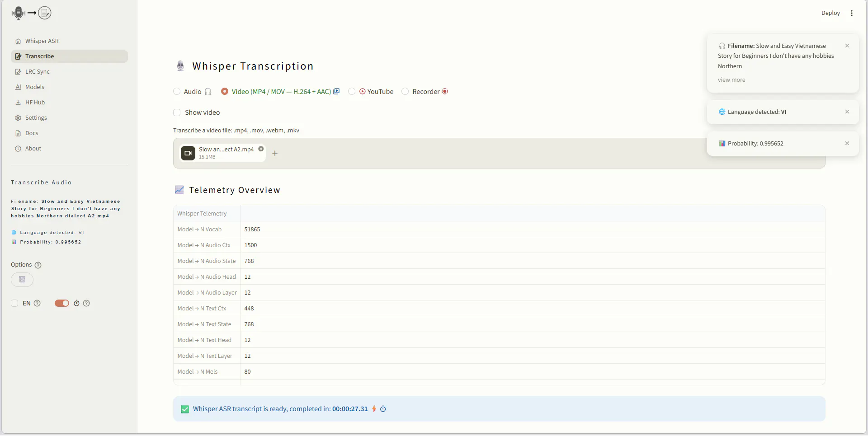The height and width of the screenshot is (436, 868).
Task: Select the N Vocab value 51865
Action: (x=252, y=230)
